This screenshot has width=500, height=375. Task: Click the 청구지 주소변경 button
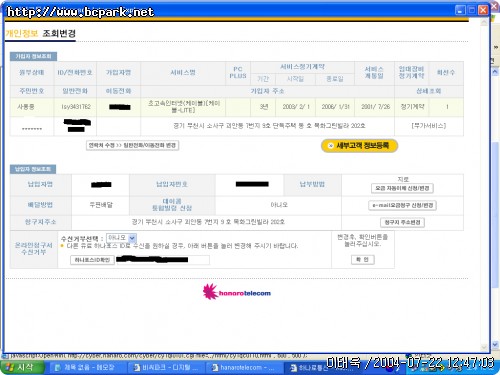[x=402, y=222]
